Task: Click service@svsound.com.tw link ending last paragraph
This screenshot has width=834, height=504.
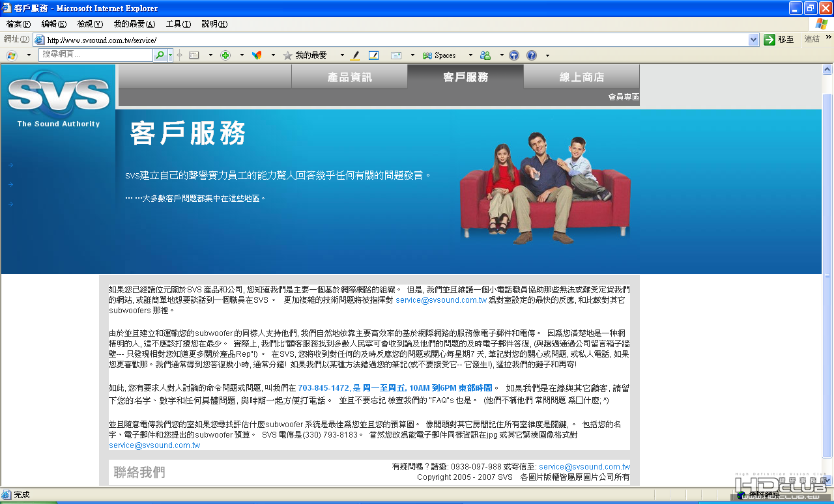Action: [x=154, y=445]
